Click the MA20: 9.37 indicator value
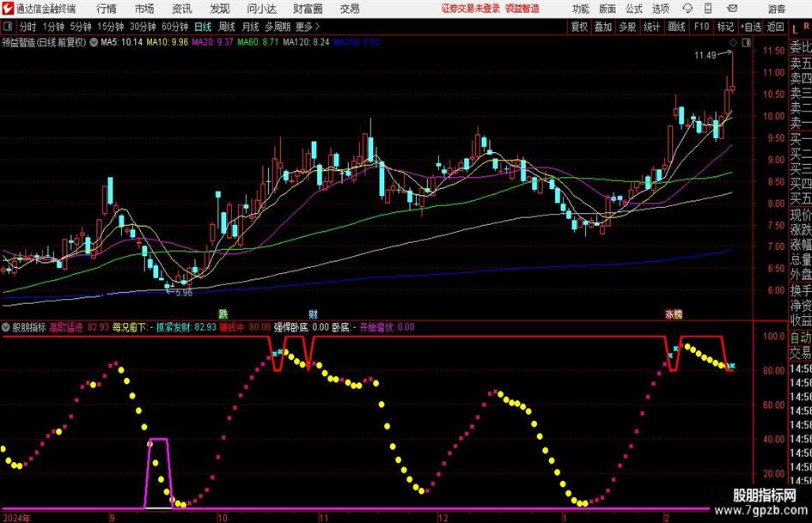The height and width of the screenshot is (523, 812). click(213, 42)
